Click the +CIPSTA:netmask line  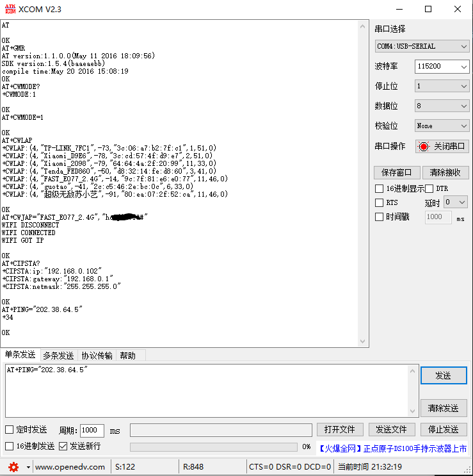[61, 286]
